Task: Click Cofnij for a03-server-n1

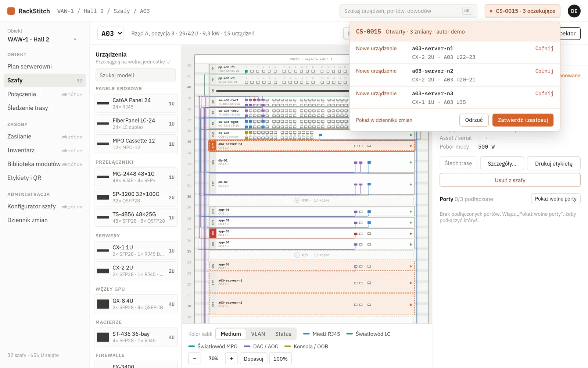Action: [544, 48]
